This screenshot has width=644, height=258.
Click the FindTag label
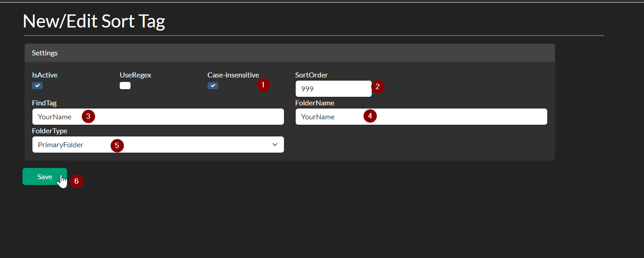tap(44, 103)
